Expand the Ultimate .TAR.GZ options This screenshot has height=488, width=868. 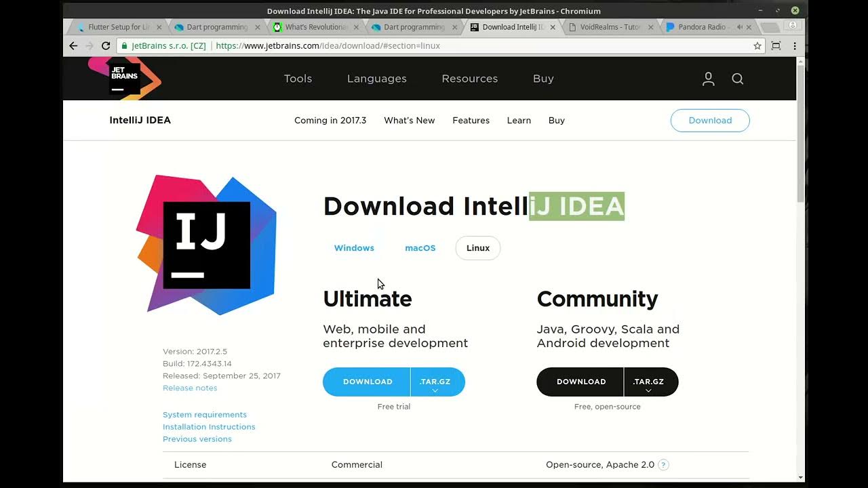point(437,382)
